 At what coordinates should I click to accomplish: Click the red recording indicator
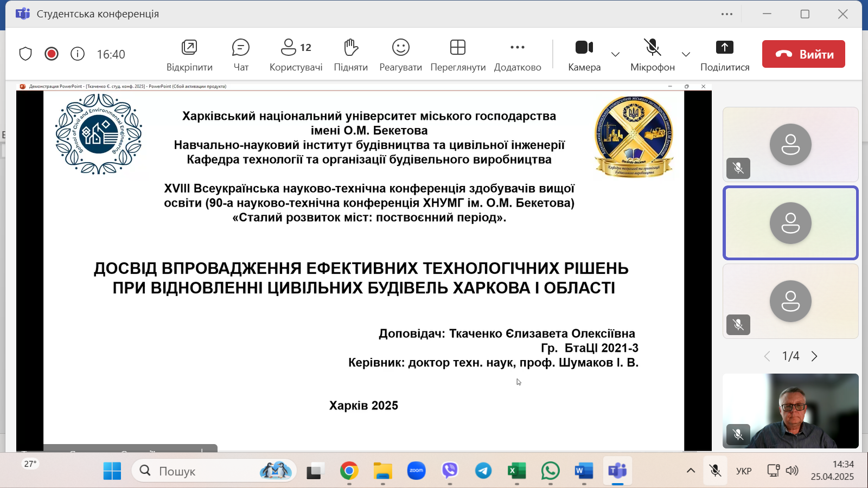click(52, 54)
